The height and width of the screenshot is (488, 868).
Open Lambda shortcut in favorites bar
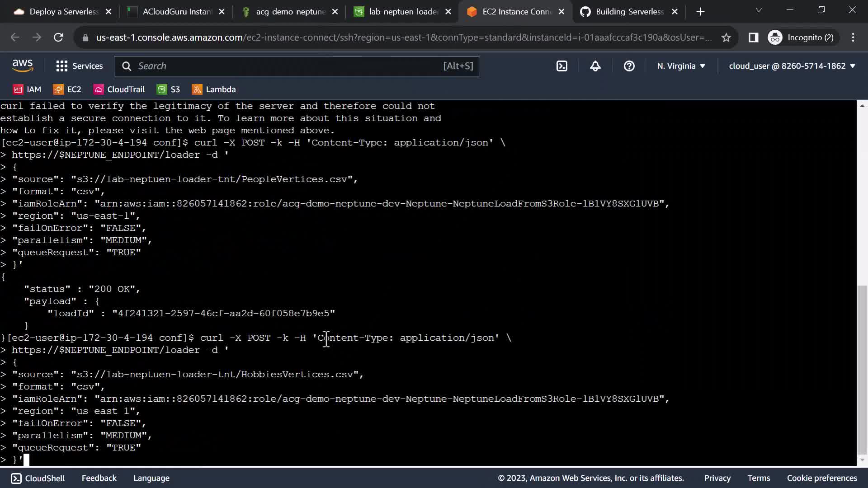[x=214, y=89]
